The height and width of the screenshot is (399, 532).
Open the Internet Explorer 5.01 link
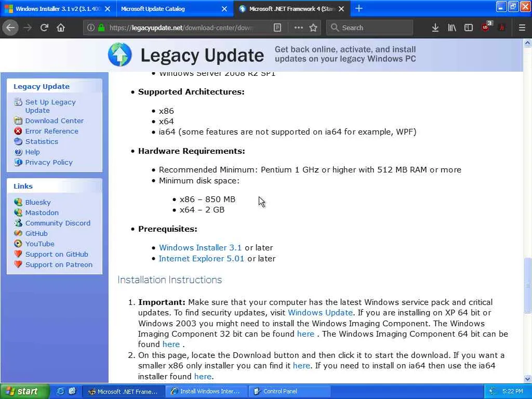pyautogui.click(x=201, y=259)
